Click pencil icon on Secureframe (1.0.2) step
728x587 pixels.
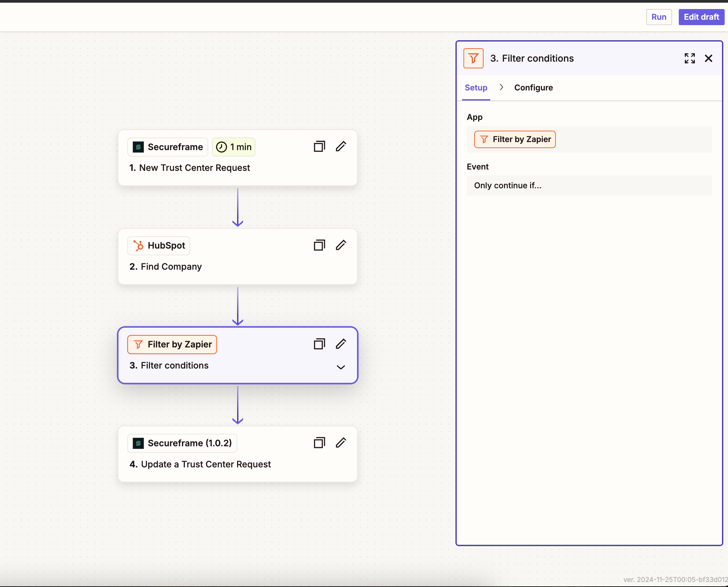[x=341, y=443]
